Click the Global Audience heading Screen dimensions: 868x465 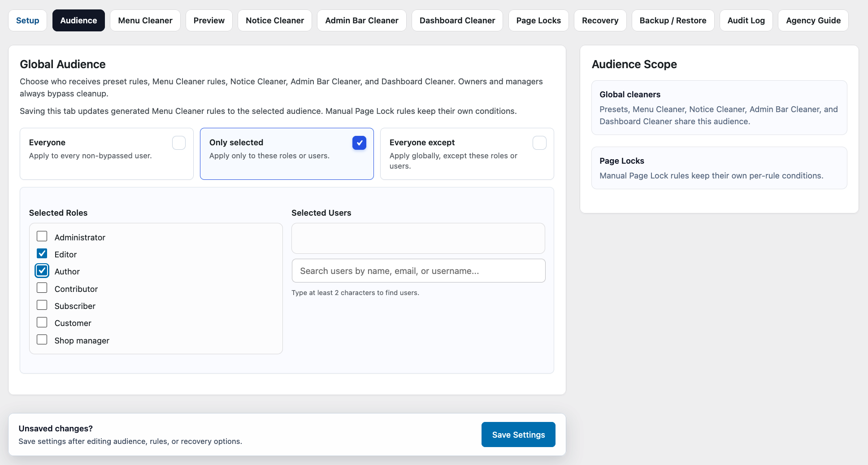click(63, 64)
